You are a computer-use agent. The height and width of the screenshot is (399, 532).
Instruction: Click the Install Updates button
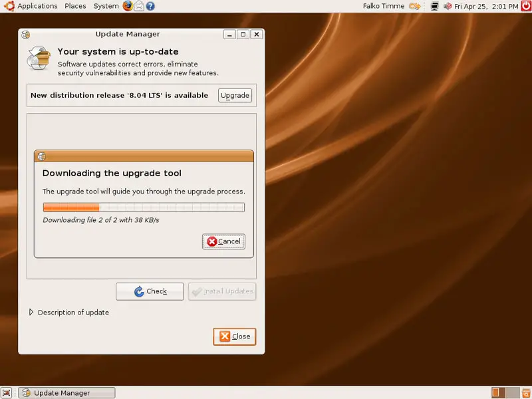tap(222, 291)
